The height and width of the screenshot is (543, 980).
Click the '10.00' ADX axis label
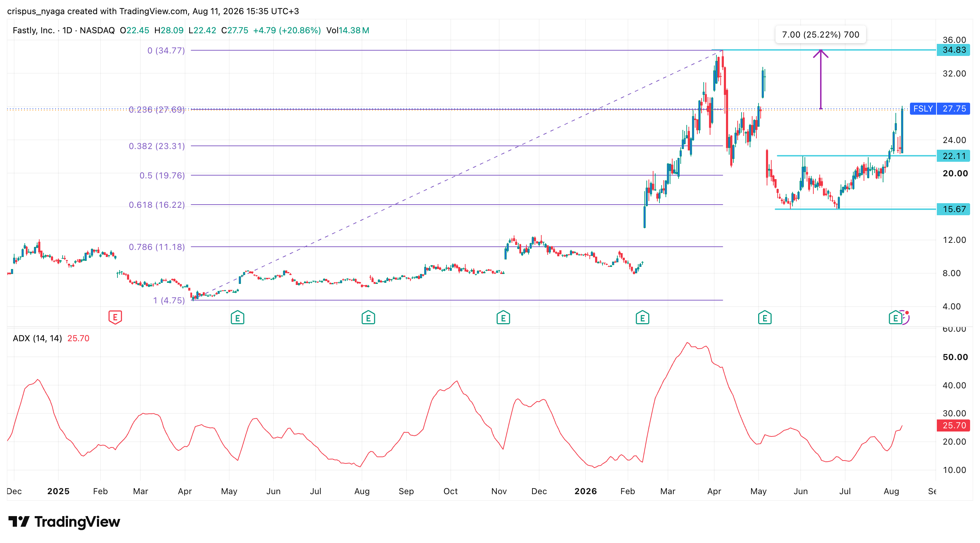(x=954, y=470)
